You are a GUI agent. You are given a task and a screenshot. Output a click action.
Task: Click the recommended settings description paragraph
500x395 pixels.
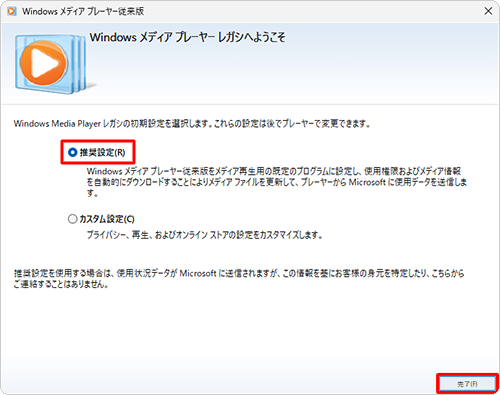[277, 182]
